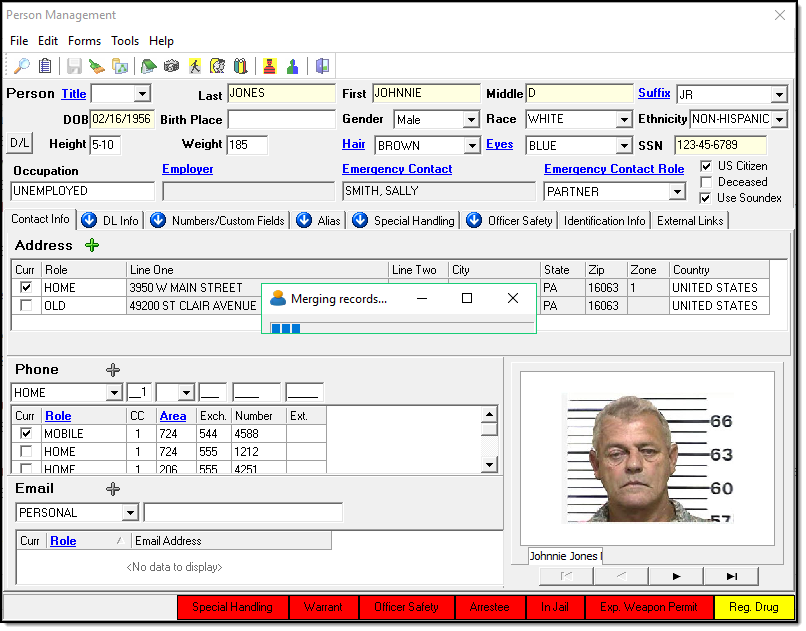Add a new phone with plus icon
Viewport: 806px width, 631px height.
[x=113, y=370]
